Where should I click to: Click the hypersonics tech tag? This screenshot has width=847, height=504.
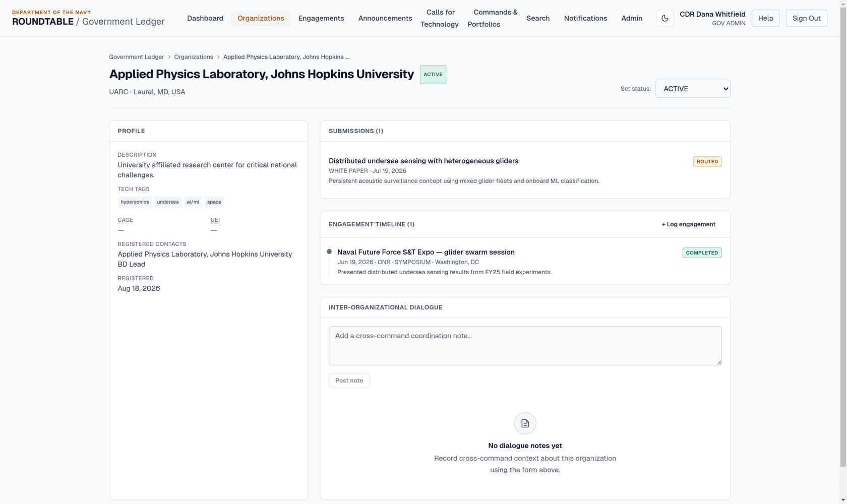click(x=135, y=202)
